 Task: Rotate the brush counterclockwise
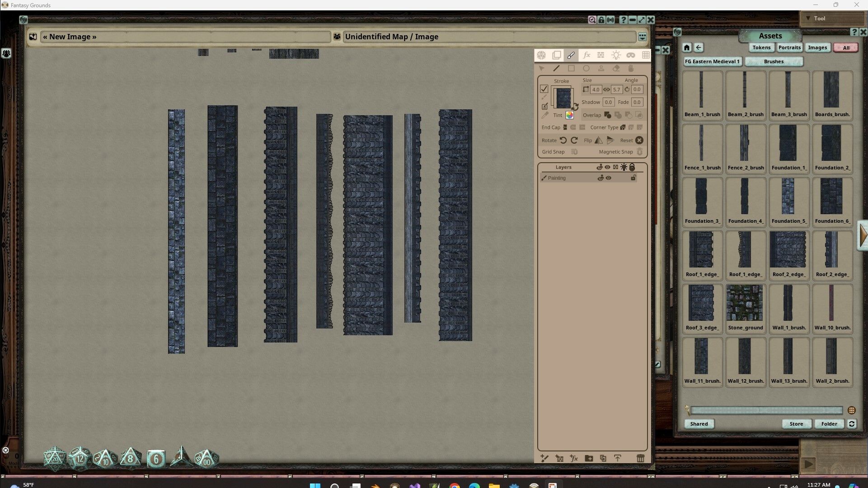click(563, 141)
